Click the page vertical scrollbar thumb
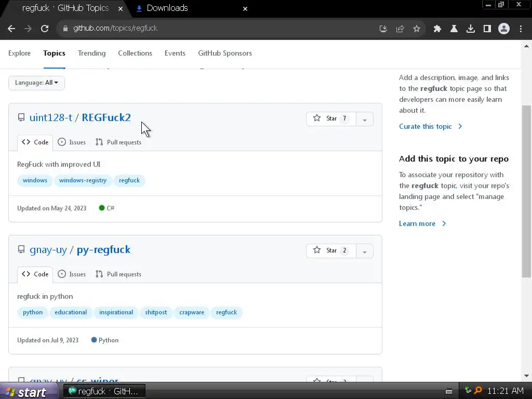Image resolution: width=532 pixels, height=399 pixels. click(526, 191)
